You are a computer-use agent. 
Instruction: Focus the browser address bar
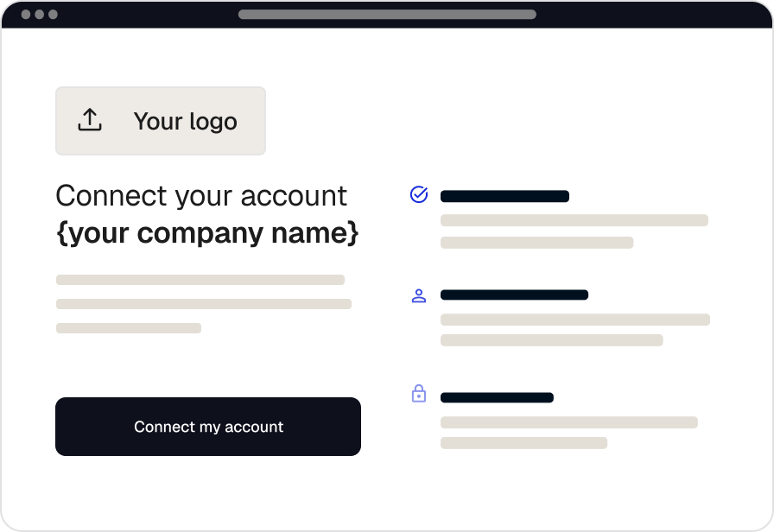(x=387, y=15)
